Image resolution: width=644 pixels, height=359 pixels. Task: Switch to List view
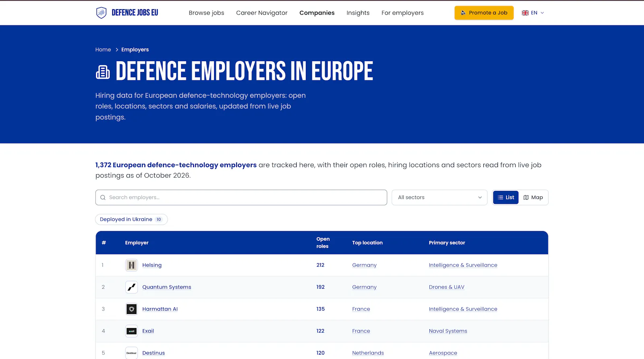coord(506,197)
